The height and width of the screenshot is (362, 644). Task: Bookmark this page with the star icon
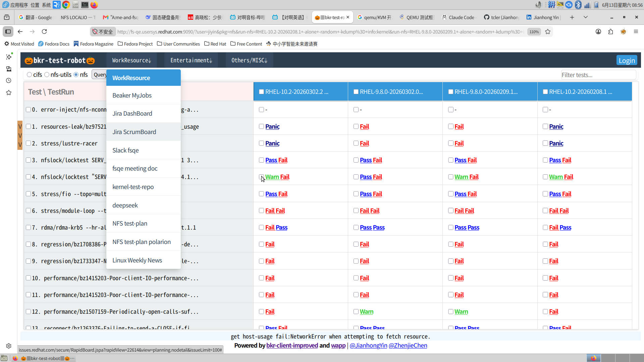(548, 32)
